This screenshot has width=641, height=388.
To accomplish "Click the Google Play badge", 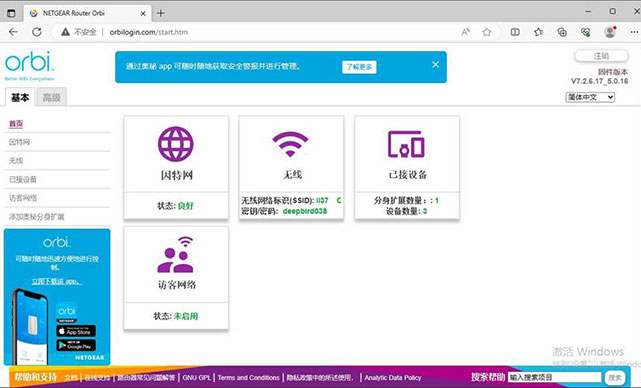I will pyautogui.click(x=76, y=345).
